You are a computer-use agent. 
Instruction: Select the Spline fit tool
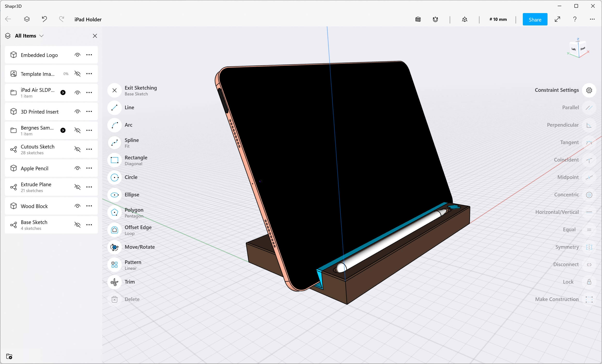point(114,142)
